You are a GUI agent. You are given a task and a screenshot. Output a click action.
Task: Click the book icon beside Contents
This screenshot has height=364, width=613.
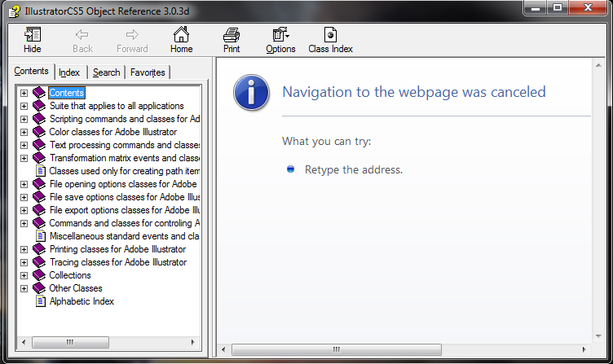39,93
